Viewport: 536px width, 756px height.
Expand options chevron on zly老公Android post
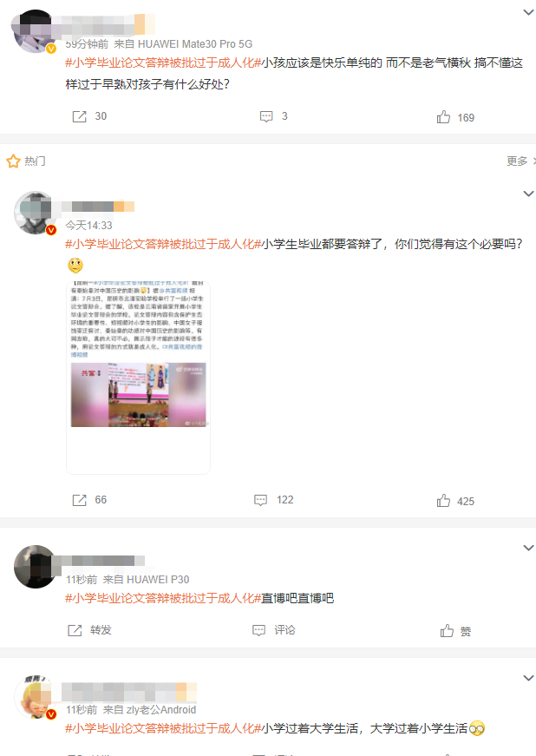click(528, 679)
